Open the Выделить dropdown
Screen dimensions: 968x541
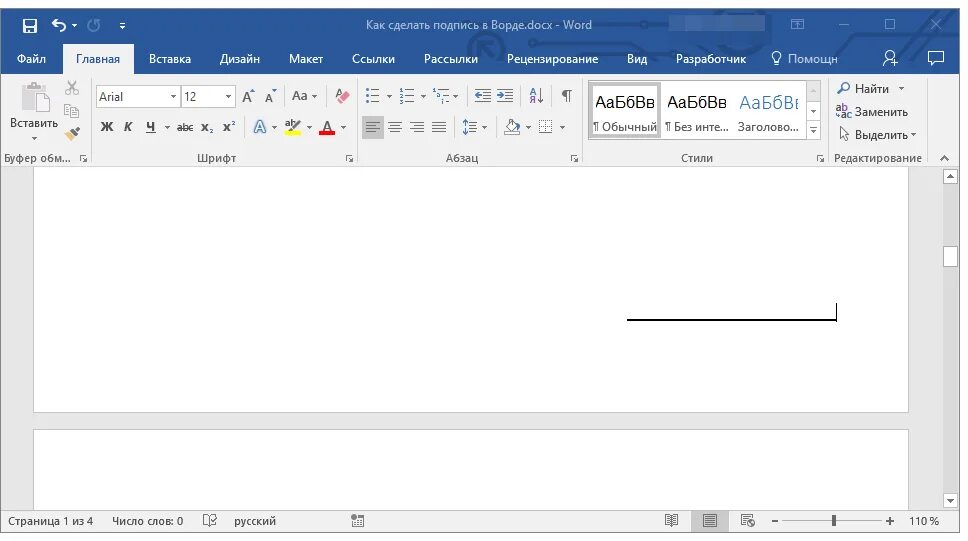(877, 135)
